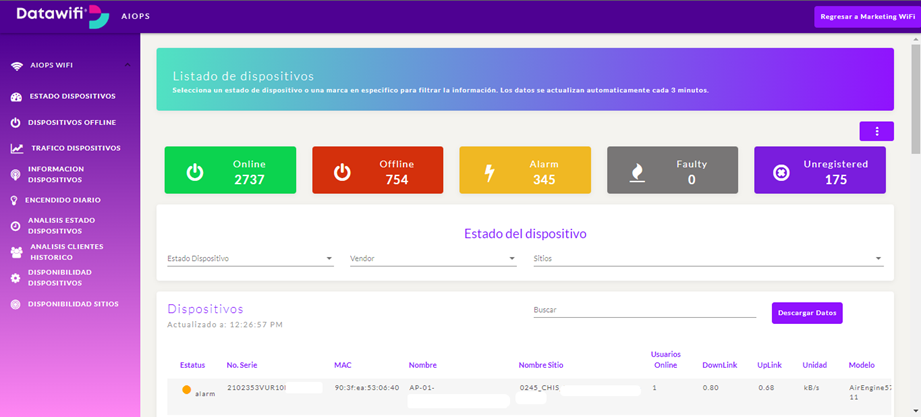The width and height of the screenshot is (921, 417).
Task: Click the circular icon for Disponibilidad Sitios
Action: pos(16,304)
